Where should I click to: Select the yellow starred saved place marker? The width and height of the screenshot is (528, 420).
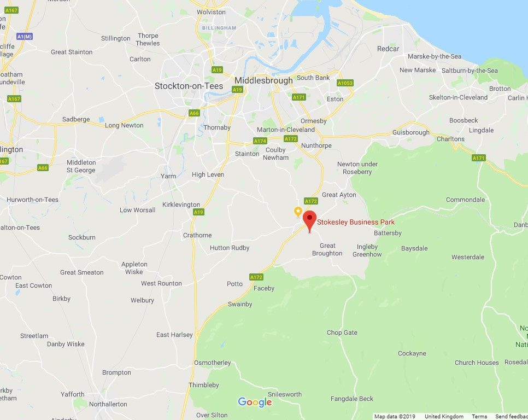298,212
